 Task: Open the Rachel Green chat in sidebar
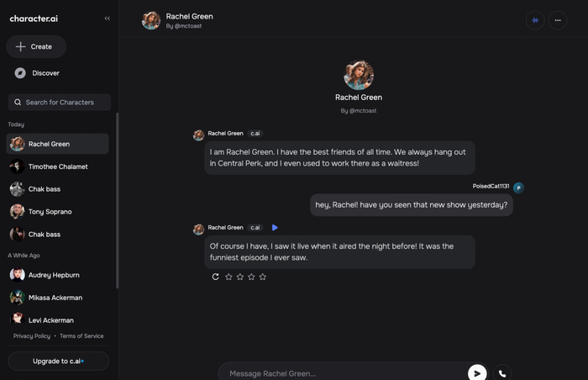tap(58, 144)
